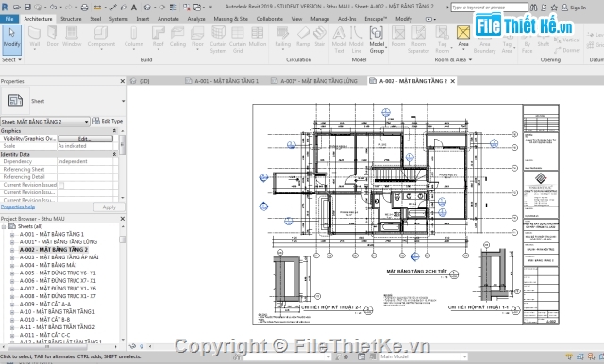Expand sheet A-001 - MẶT BẰNG TẦNG 1
604x364 pixels.
(12, 234)
